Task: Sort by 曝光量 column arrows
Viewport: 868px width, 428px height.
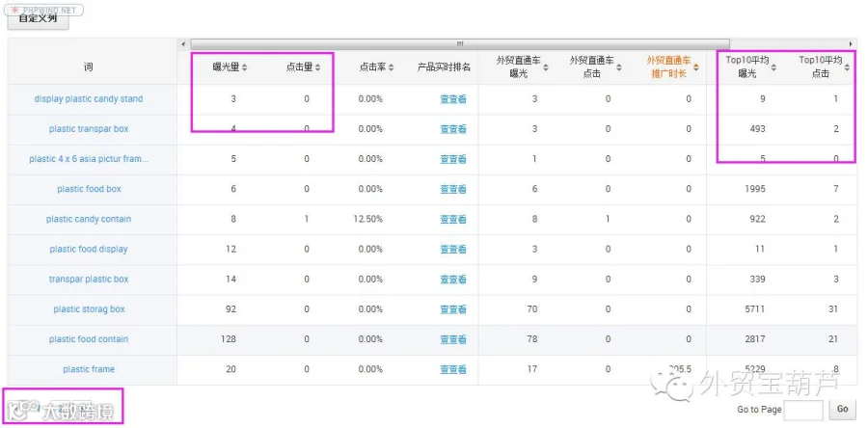Action: tap(245, 67)
